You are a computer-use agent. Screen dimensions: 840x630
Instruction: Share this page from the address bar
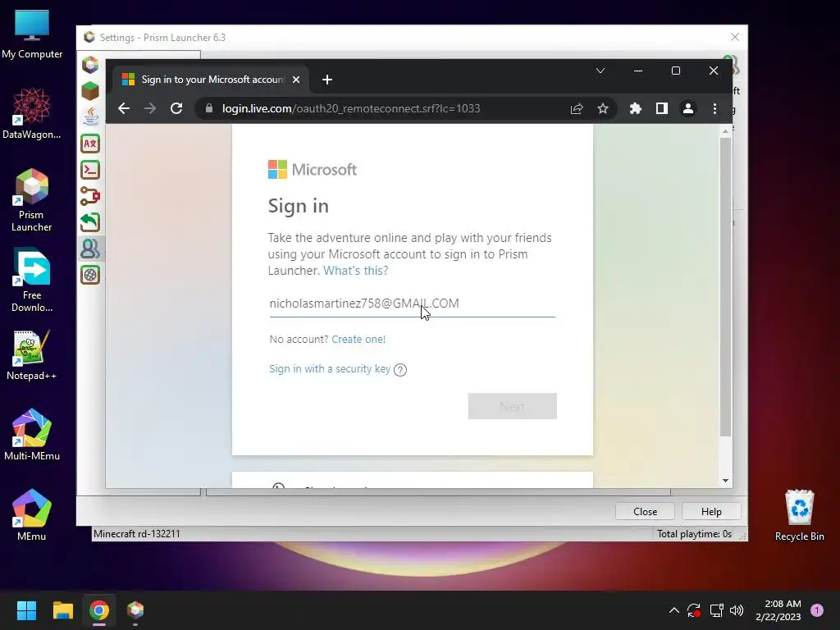click(577, 109)
